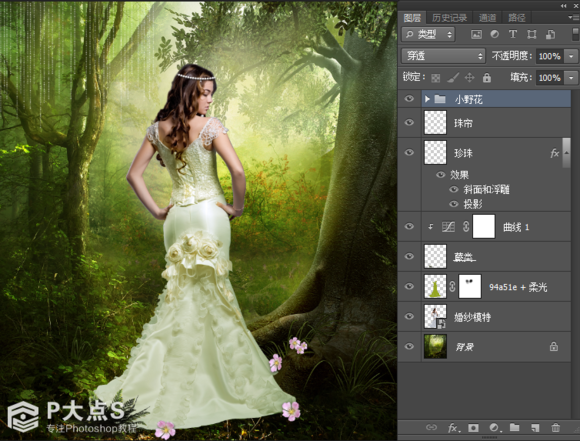Screen dimensions: 580x441
Task: Delete layer using trash icon
Action: tap(555, 428)
